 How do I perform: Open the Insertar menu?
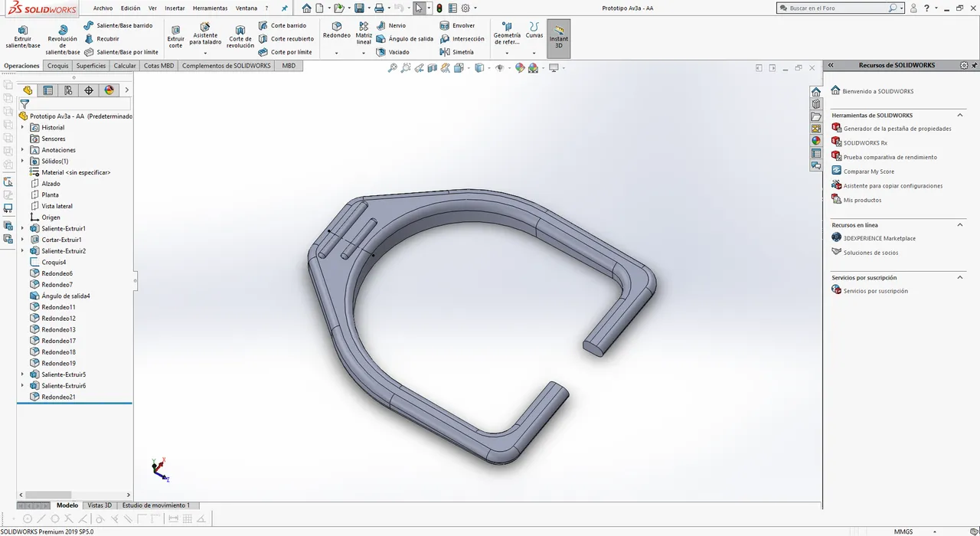coord(175,8)
